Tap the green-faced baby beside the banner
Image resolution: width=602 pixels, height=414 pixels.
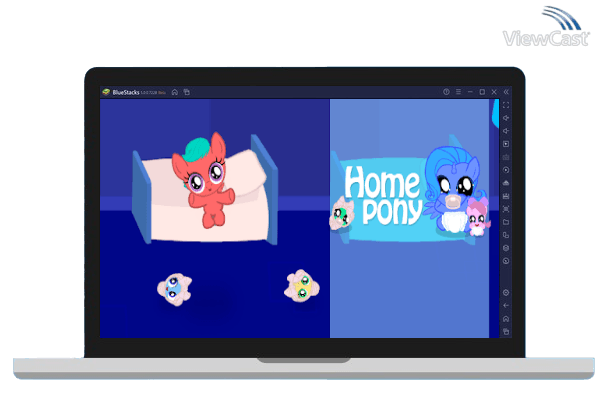pos(341,214)
